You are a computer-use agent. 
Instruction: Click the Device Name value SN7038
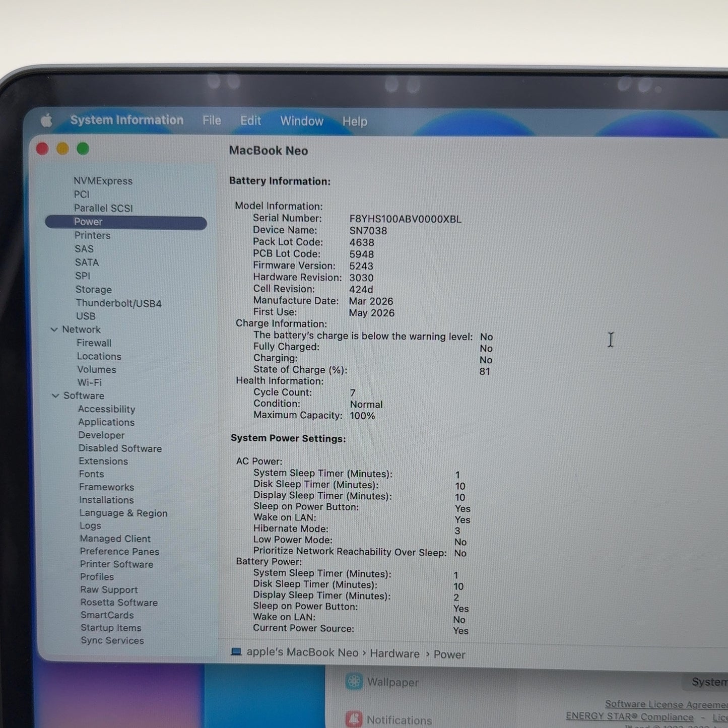(x=368, y=231)
